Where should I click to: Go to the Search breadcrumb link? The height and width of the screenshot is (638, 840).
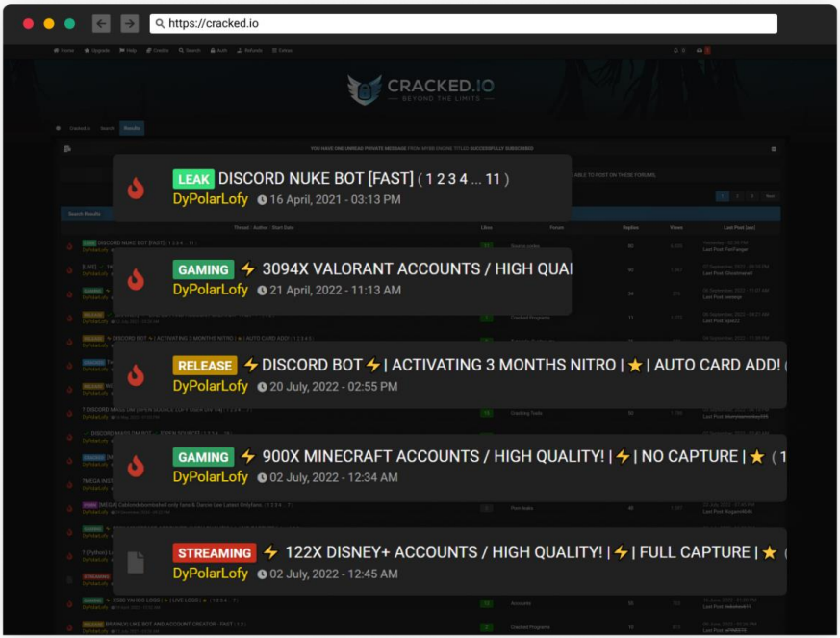click(x=107, y=128)
